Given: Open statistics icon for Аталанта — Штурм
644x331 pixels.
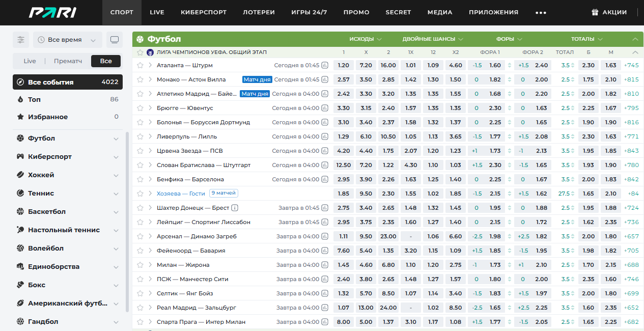Looking at the screenshot, I should [x=325, y=65].
